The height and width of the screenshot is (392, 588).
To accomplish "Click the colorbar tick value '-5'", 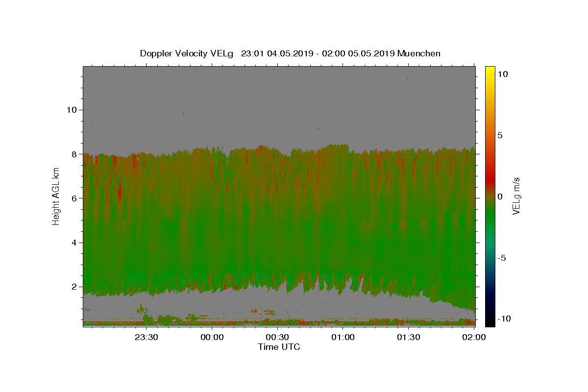I will point(501,258).
